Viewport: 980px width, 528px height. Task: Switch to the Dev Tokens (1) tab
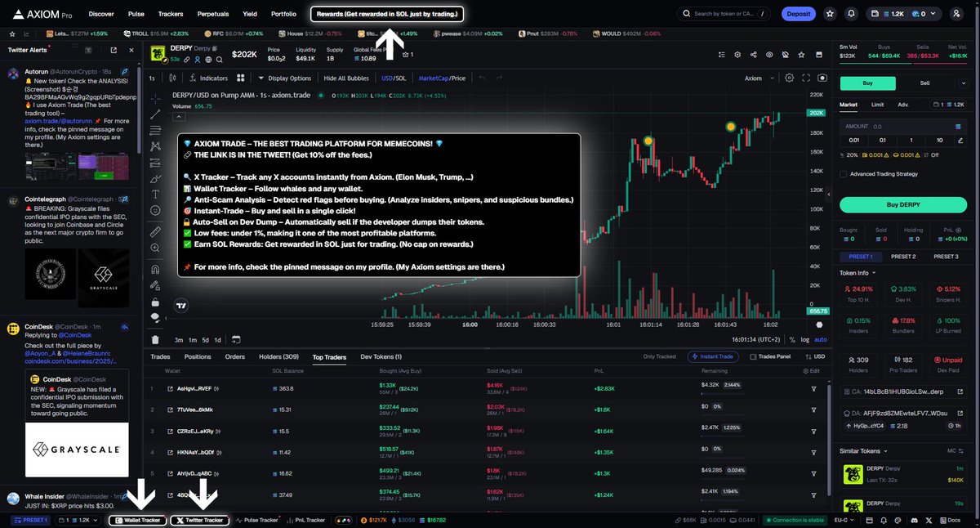tap(381, 356)
